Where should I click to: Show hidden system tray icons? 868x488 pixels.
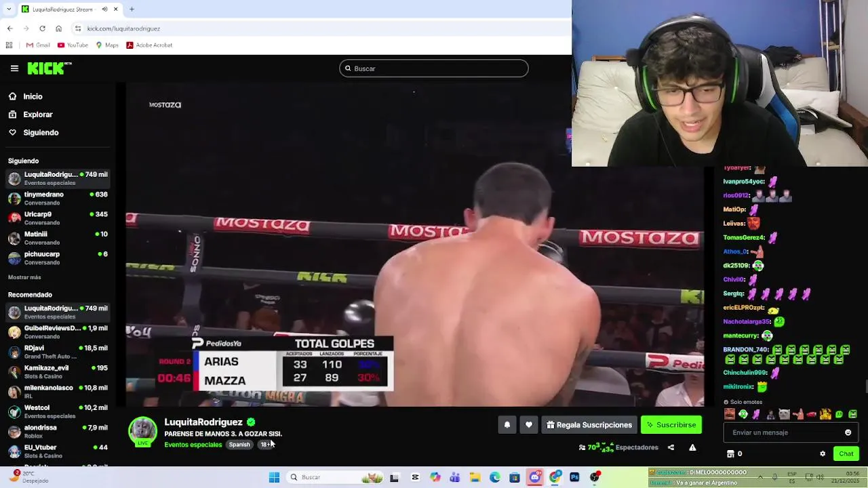coord(760,477)
